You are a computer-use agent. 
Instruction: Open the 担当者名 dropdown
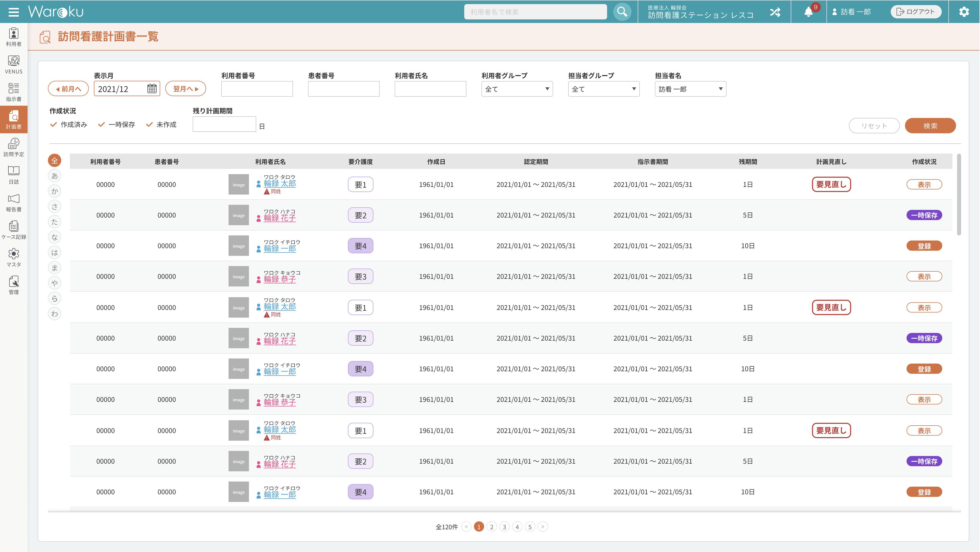pyautogui.click(x=690, y=89)
